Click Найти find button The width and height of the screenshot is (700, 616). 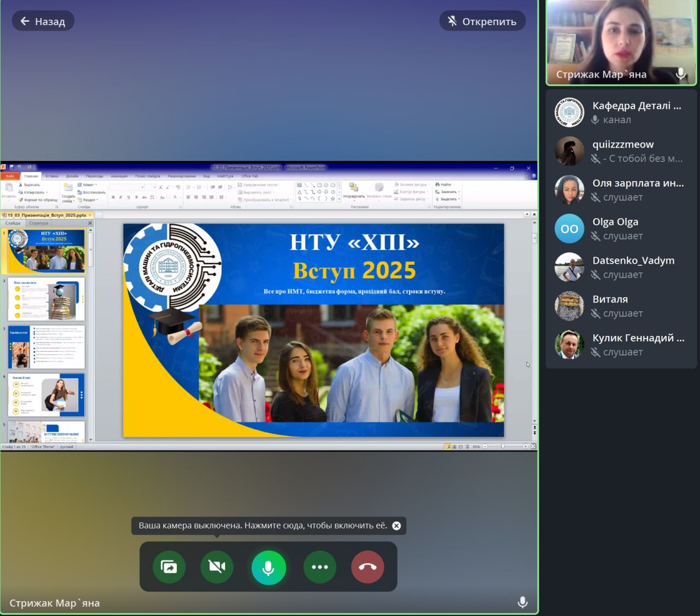pos(443,185)
